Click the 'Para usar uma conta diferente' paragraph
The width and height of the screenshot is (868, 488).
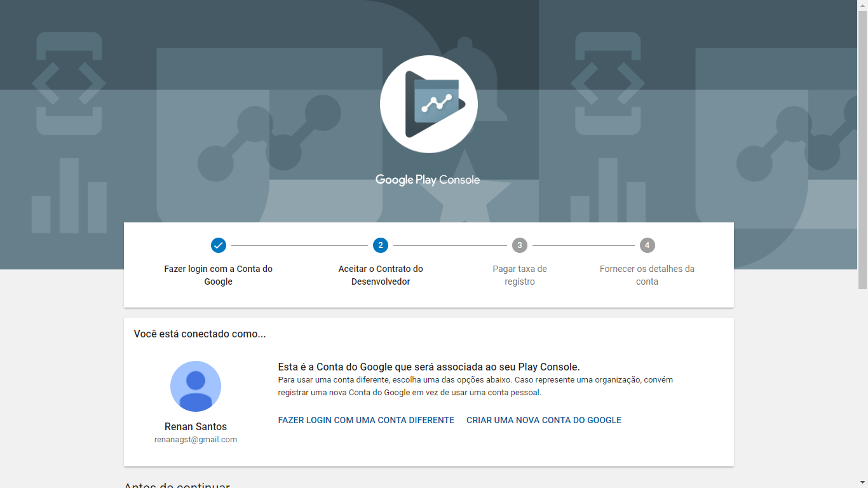click(x=475, y=386)
